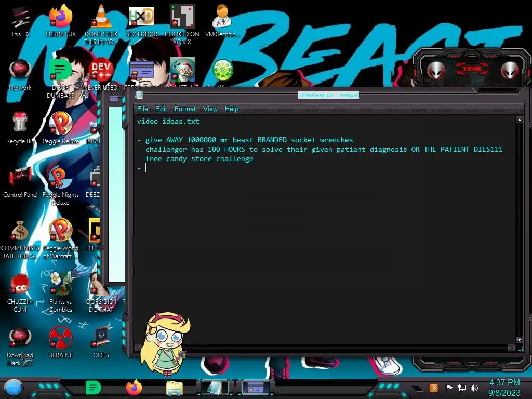Viewport: 532px width, 399px height.
Task: Select the OOPS headset desktop shortcut
Action: pyautogui.click(x=101, y=342)
